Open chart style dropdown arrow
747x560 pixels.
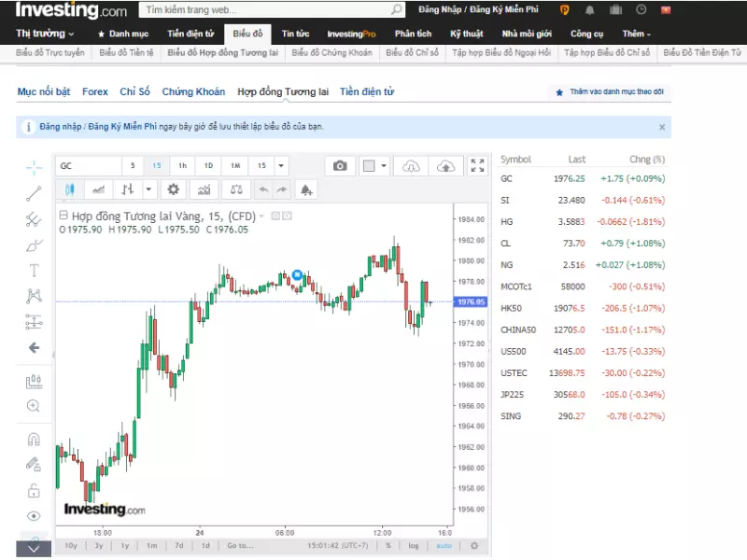tap(148, 189)
